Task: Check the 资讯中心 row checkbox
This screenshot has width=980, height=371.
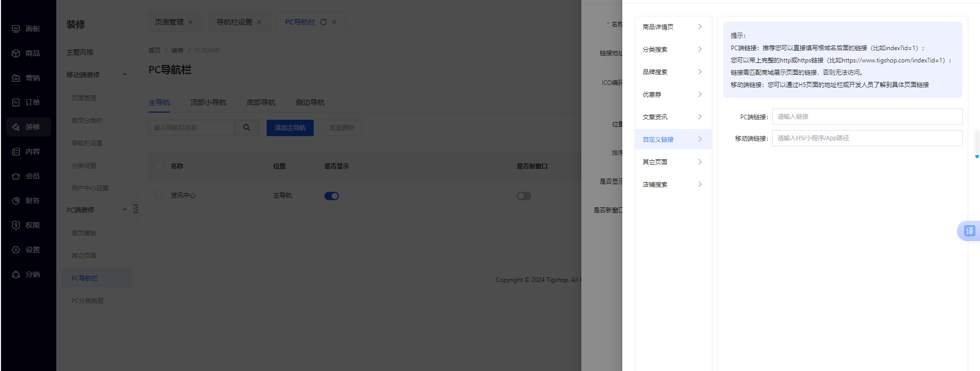Action: coord(159,195)
